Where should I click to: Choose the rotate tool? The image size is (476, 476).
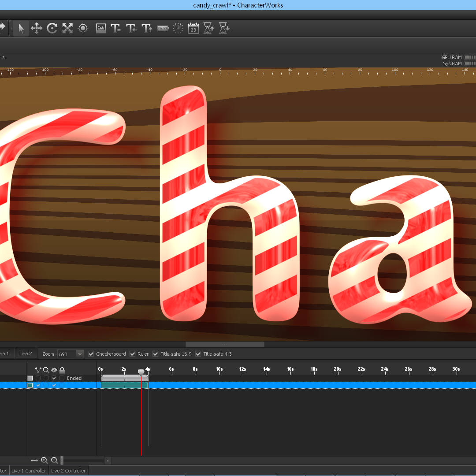(52, 29)
